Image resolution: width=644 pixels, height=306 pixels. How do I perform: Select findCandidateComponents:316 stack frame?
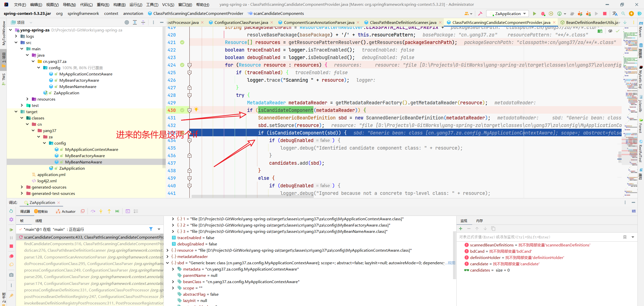point(90,244)
